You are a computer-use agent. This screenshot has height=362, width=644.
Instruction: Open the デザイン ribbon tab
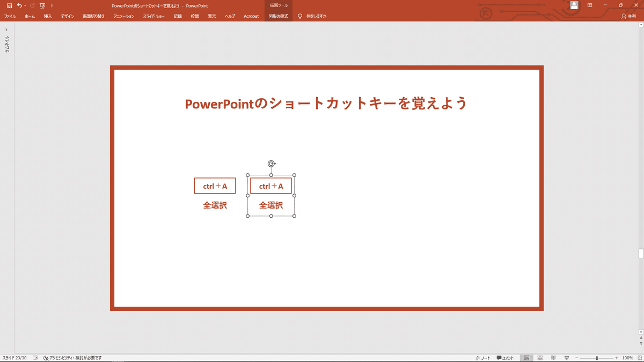tap(67, 16)
